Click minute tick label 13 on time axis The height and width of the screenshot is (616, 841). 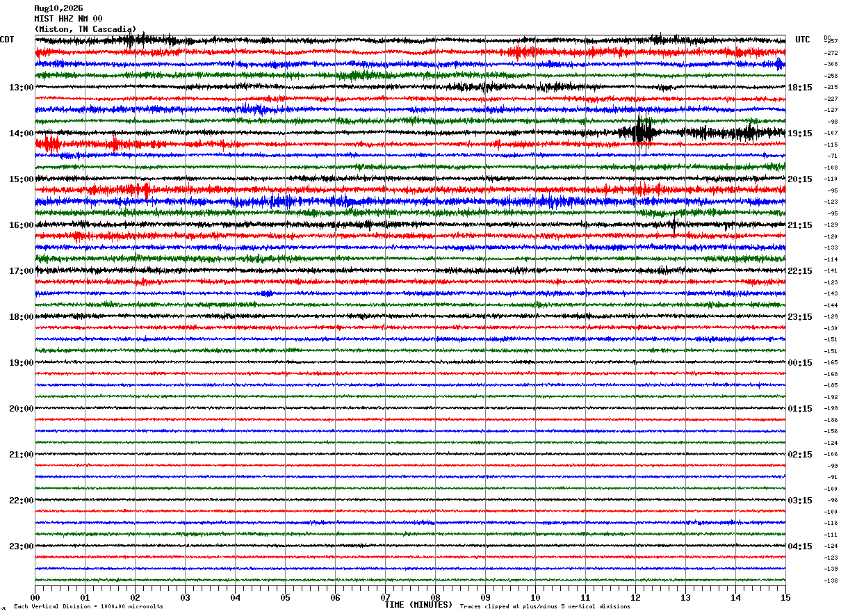[x=685, y=597]
